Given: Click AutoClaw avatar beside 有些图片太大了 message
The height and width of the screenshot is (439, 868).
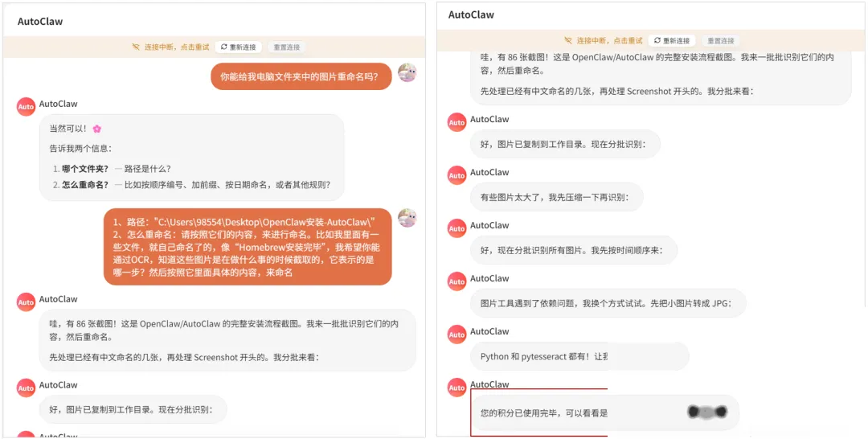Looking at the screenshot, I should [x=457, y=175].
